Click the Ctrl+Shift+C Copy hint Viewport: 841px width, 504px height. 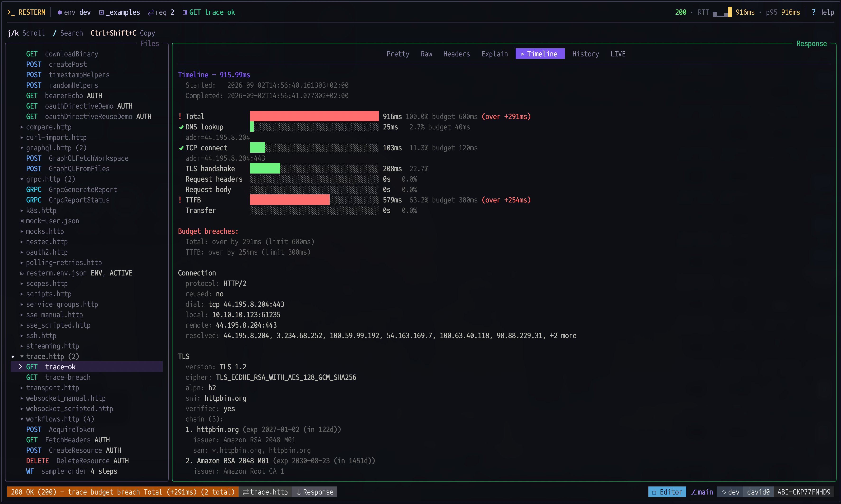(x=123, y=33)
